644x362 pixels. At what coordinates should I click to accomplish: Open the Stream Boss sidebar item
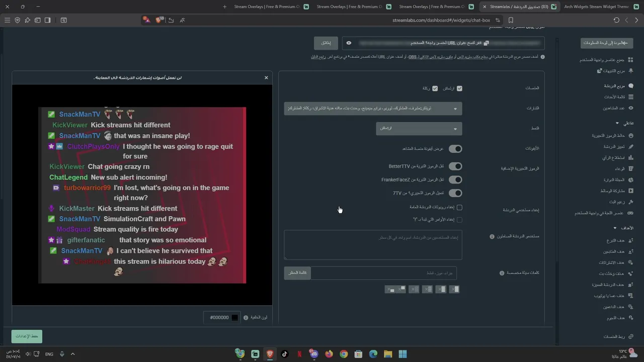tap(621, 202)
